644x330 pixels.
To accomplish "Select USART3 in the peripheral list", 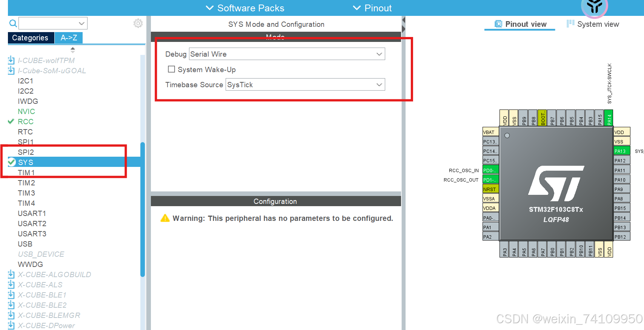I will [x=32, y=234].
